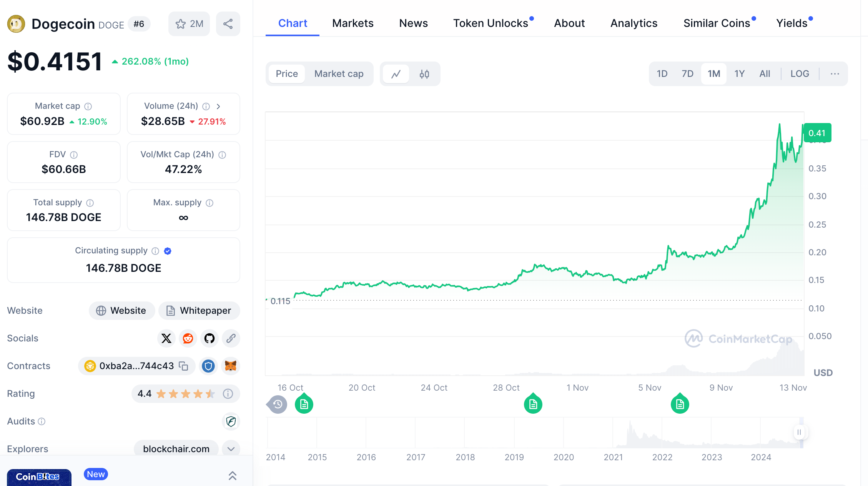Show Audits info icon
868x486 pixels.
click(x=42, y=421)
